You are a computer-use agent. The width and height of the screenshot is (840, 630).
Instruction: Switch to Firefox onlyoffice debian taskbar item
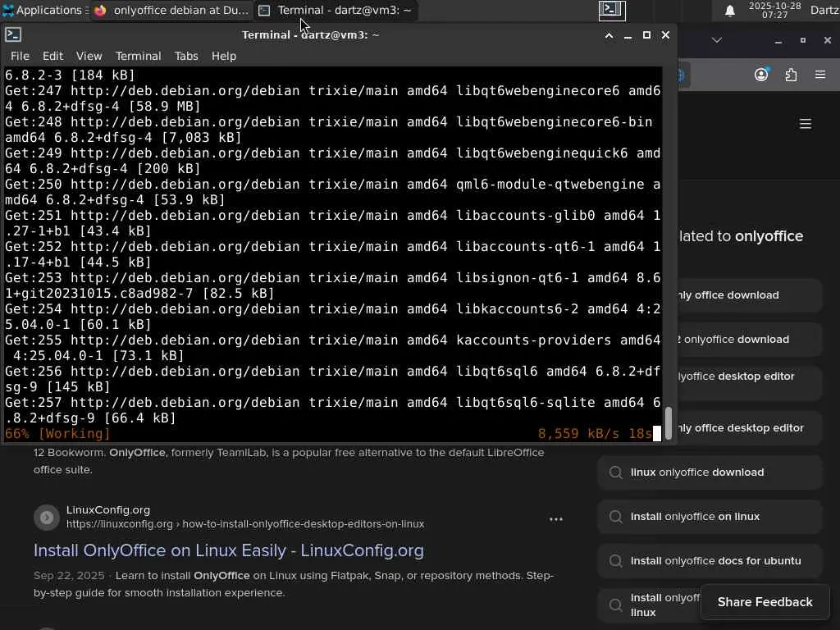(171, 10)
